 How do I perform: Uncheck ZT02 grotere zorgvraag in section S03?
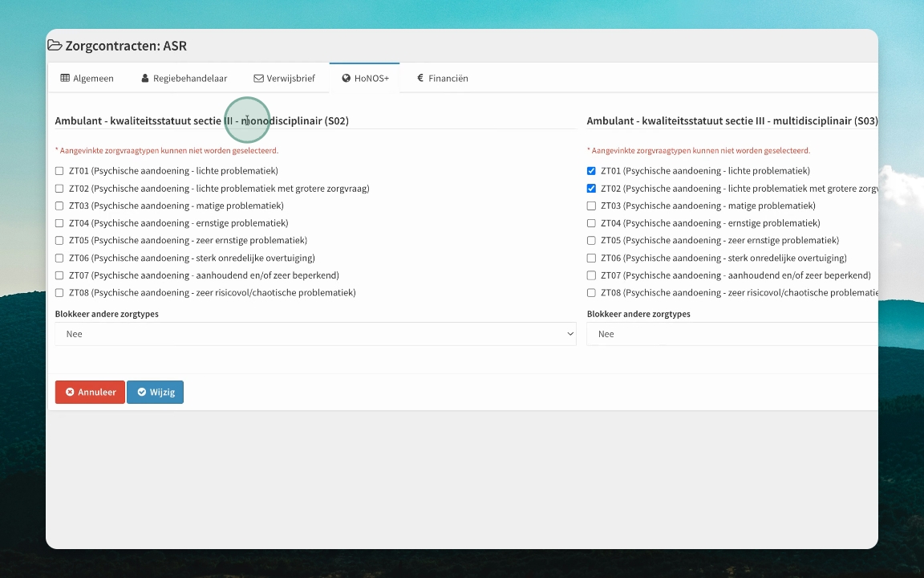[591, 189]
